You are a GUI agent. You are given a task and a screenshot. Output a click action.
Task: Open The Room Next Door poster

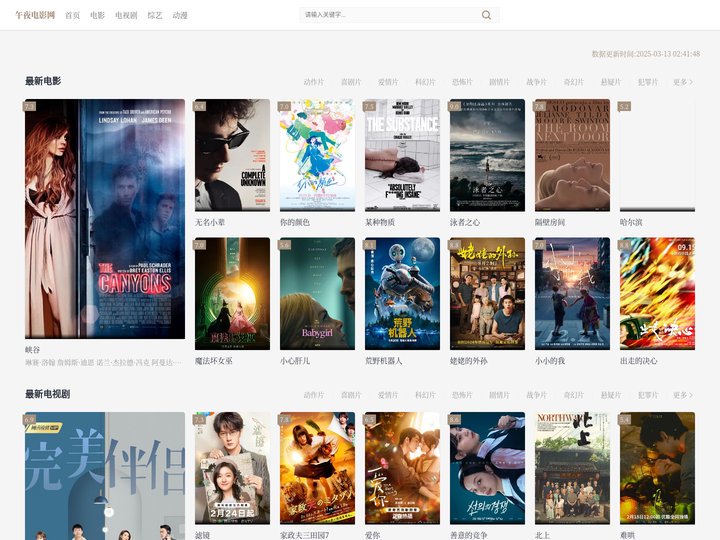click(x=572, y=155)
